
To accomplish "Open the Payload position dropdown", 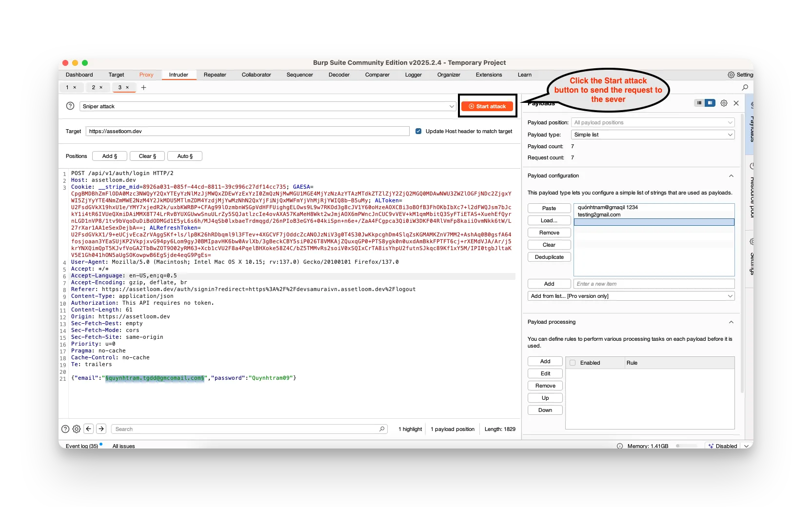I will (653, 122).
